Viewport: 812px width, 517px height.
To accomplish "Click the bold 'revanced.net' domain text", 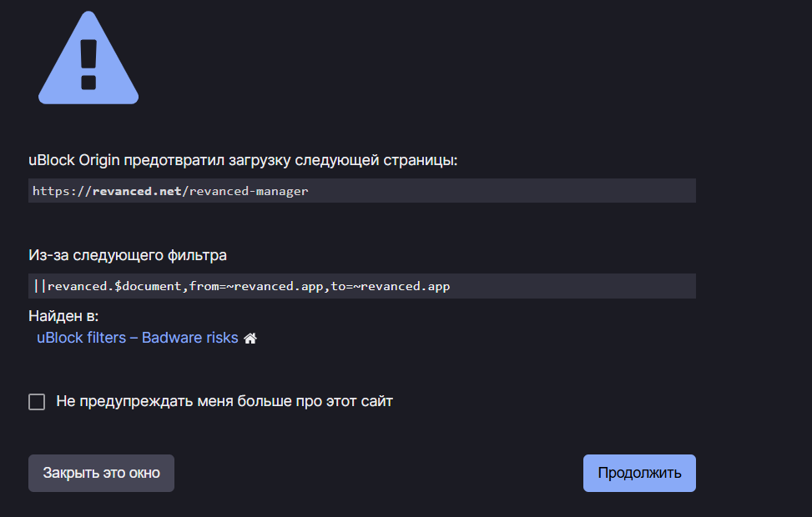I will pos(136,191).
